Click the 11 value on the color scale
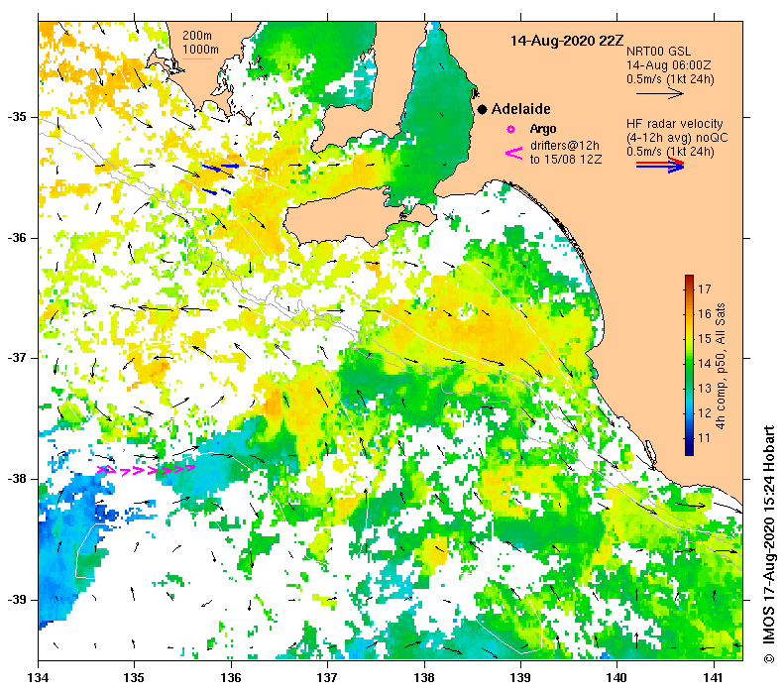The width and height of the screenshot is (784, 694). (705, 438)
